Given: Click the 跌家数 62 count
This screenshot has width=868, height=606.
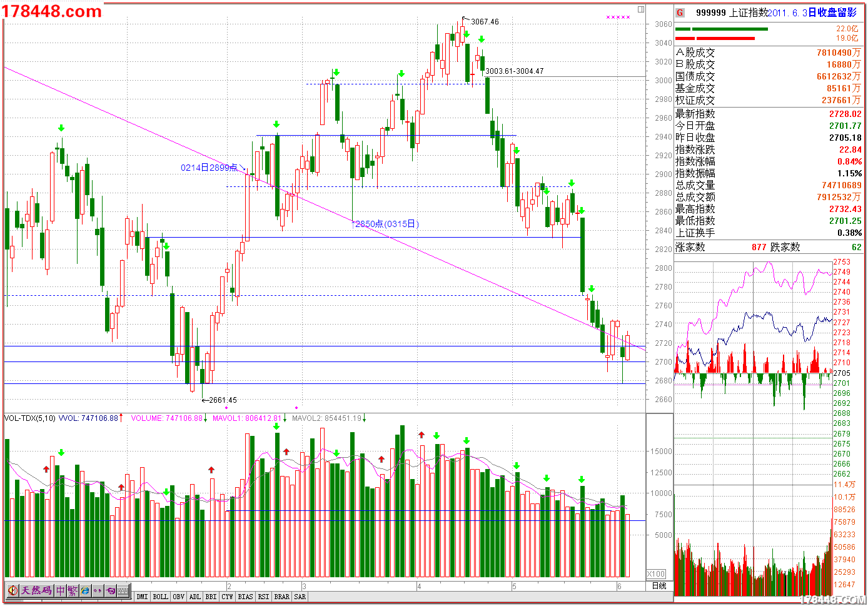Looking at the screenshot, I should pyautogui.click(x=857, y=247).
